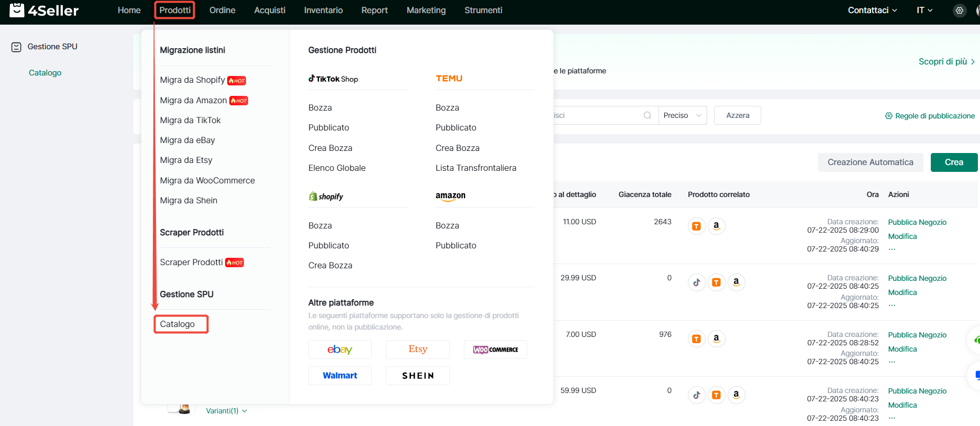This screenshot has height=426, width=980.
Task: Open more actions for 7.00 USD row
Action: coord(892,362)
